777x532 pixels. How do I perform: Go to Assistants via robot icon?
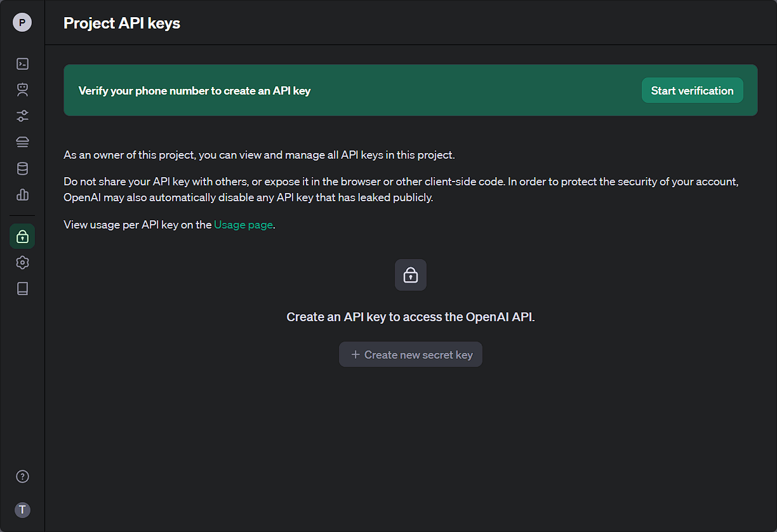click(22, 90)
